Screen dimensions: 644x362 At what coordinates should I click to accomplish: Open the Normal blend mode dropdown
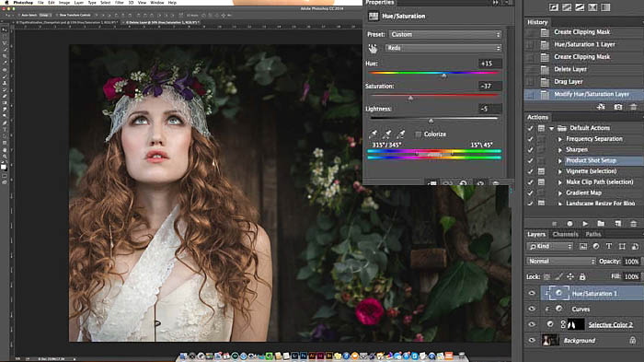click(x=561, y=262)
